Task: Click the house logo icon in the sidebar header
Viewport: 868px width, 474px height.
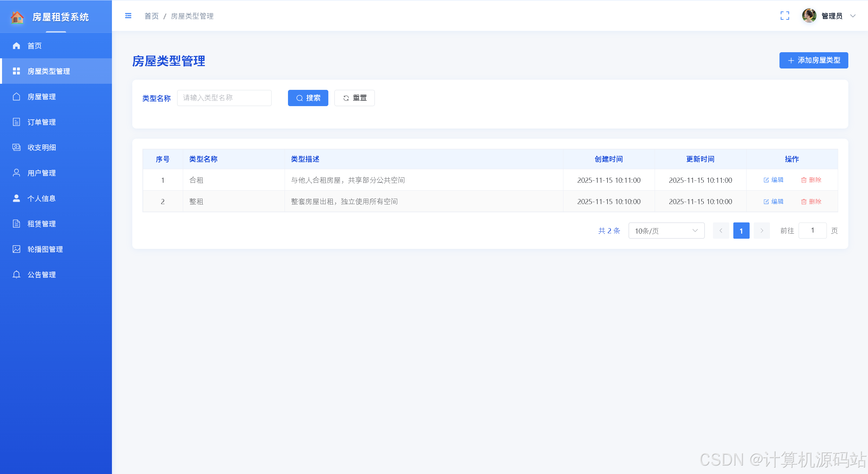Action: point(17,17)
